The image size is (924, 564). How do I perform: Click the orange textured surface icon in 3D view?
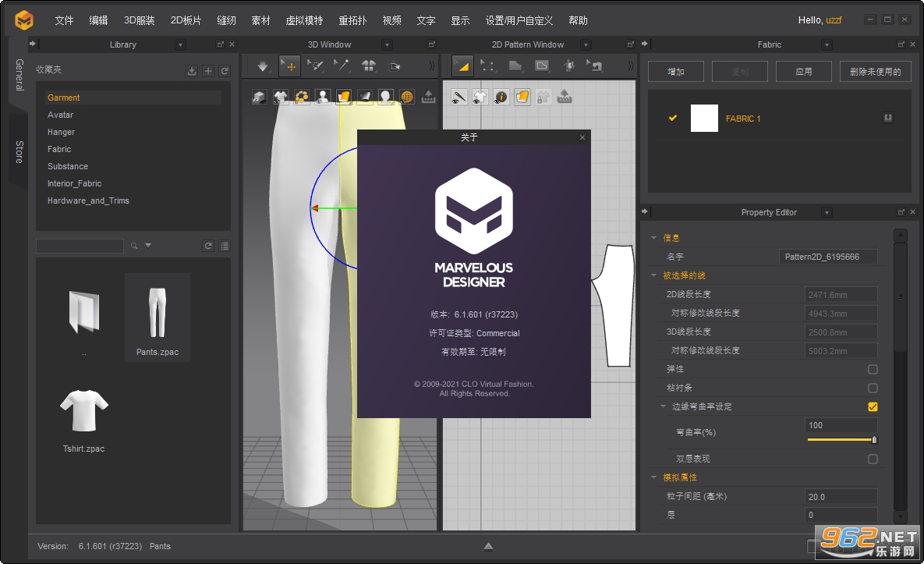(344, 98)
